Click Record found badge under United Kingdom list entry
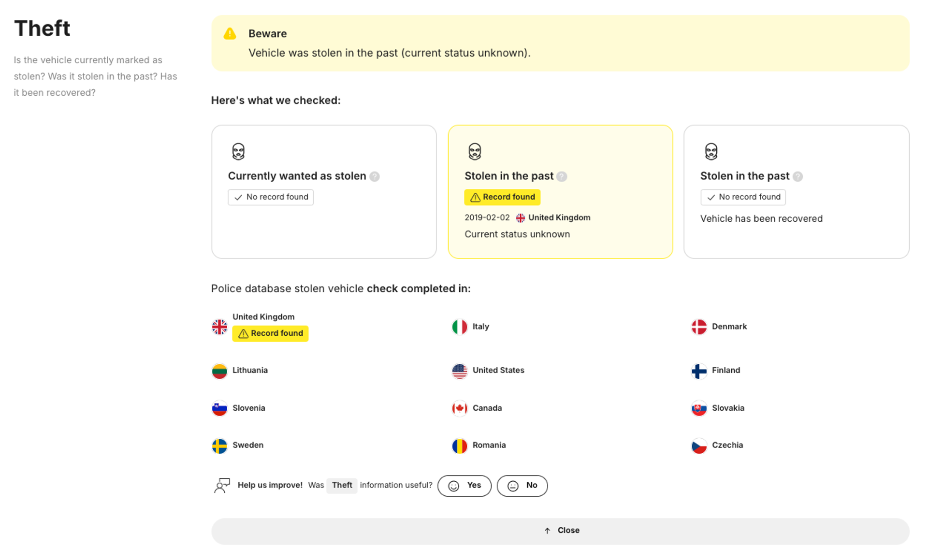The height and width of the screenshot is (560, 928). (x=270, y=333)
